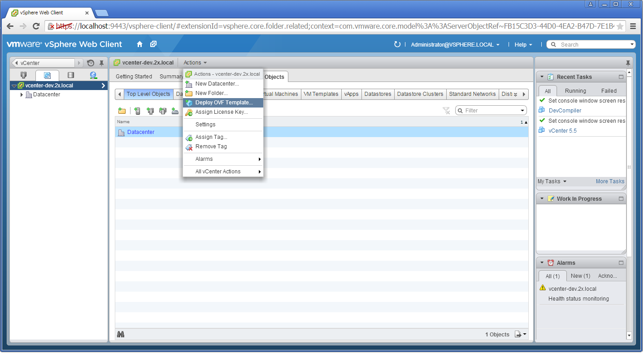Maximize the Recent Tasks panel
Screen dimensions: 644x353
(621, 77)
